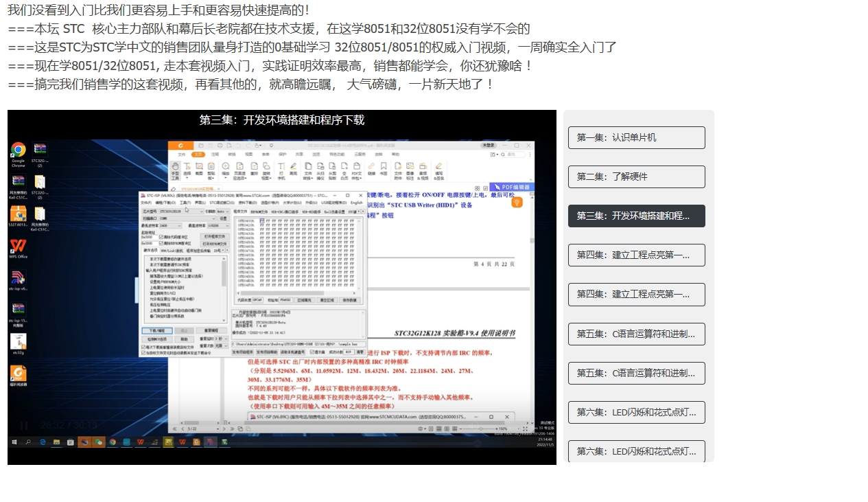The image size is (868, 502).
Task: Pause the video with the pause button
Action: point(24,426)
